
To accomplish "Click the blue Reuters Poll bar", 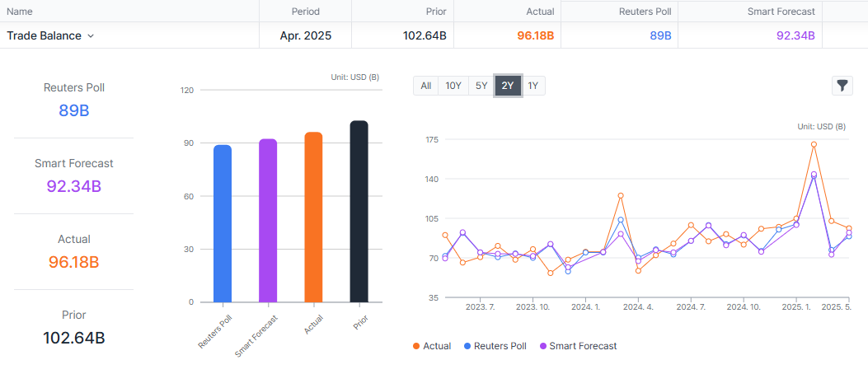I will [x=223, y=224].
